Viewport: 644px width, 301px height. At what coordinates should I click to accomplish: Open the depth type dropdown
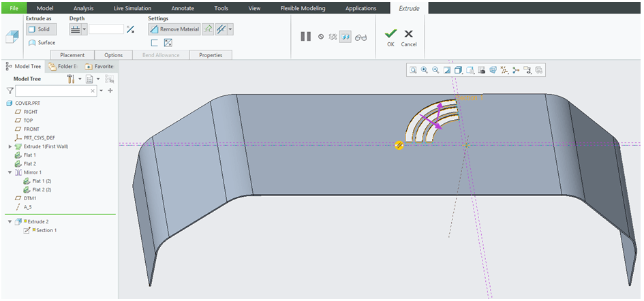84,29
